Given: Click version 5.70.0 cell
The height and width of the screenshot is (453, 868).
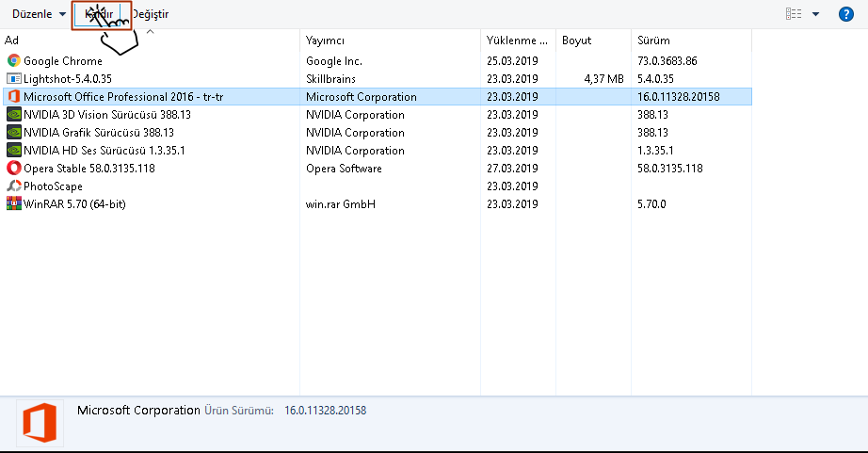Looking at the screenshot, I should (651, 203).
